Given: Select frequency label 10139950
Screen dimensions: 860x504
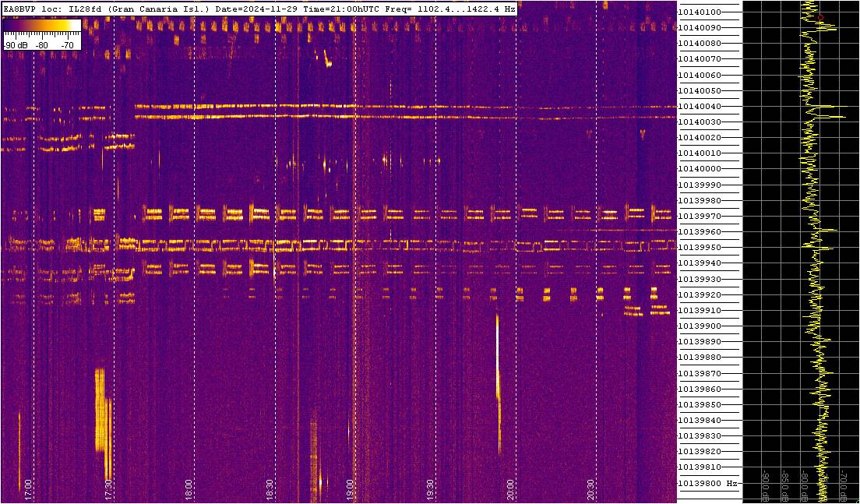Looking at the screenshot, I should [700, 248].
